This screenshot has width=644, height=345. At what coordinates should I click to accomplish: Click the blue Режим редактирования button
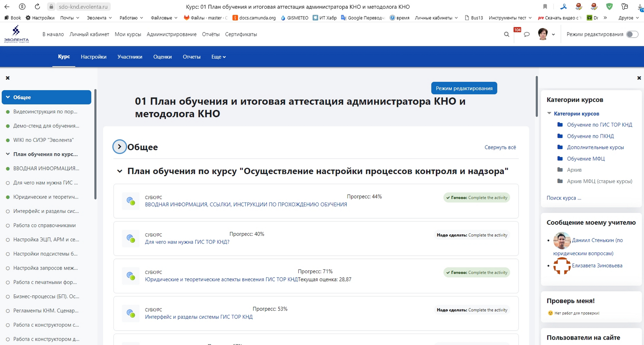click(464, 88)
